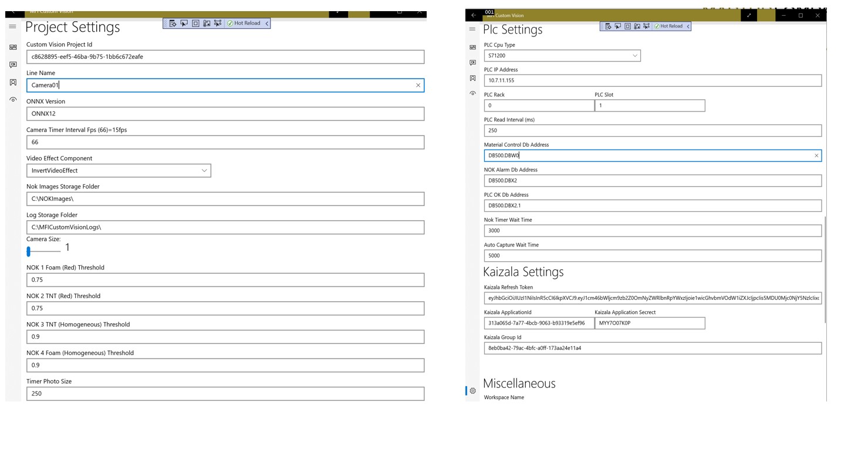Open hamburger menu in Plc Settings window
The image size is (868, 449).
coord(472,29)
